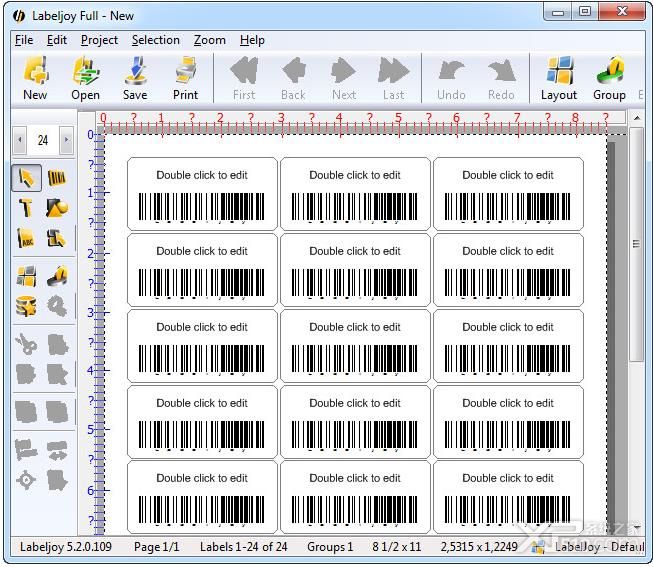Click the database data source icon

[x=26, y=306]
